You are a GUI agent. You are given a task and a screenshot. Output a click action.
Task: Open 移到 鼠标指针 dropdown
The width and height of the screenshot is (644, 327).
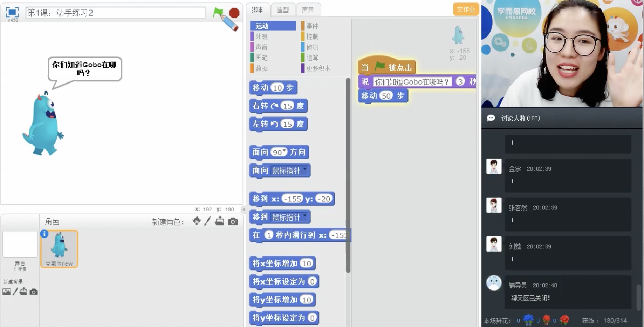click(x=305, y=216)
